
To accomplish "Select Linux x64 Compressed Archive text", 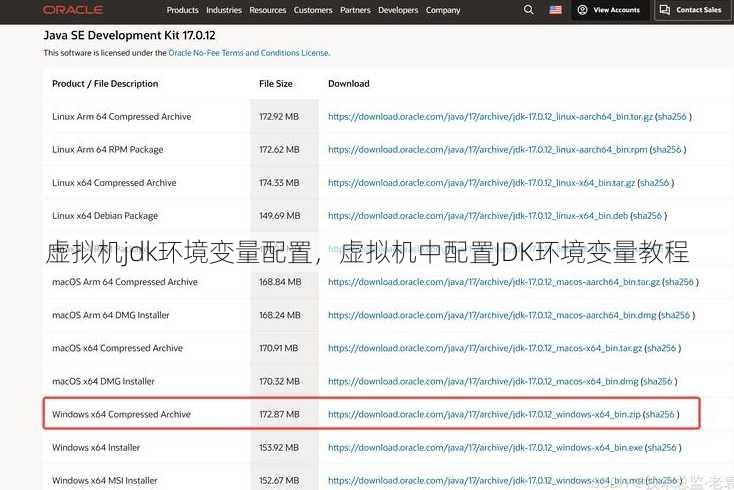I will point(114,183).
